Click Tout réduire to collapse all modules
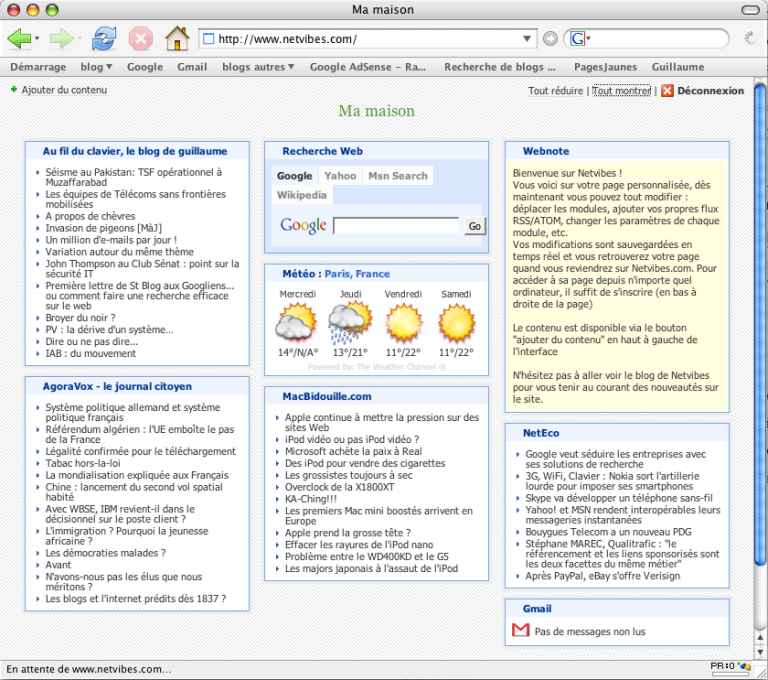Screen dimensions: 768x680 click(555, 91)
